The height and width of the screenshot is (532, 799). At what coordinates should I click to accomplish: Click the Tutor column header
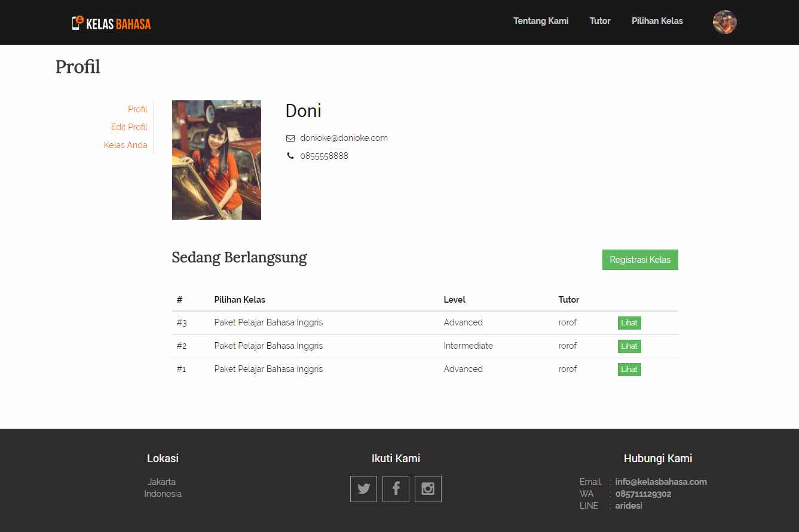pyautogui.click(x=569, y=300)
